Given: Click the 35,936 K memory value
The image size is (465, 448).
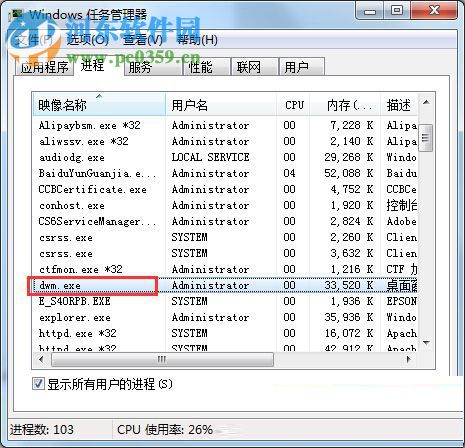Looking at the screenshot, I should pyautogui.click(x=349, y=317).
